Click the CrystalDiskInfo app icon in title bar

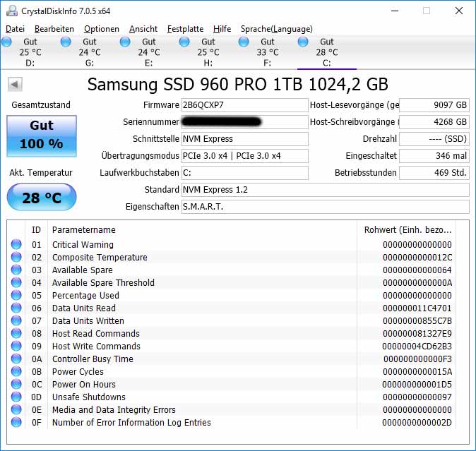(12, 11)
